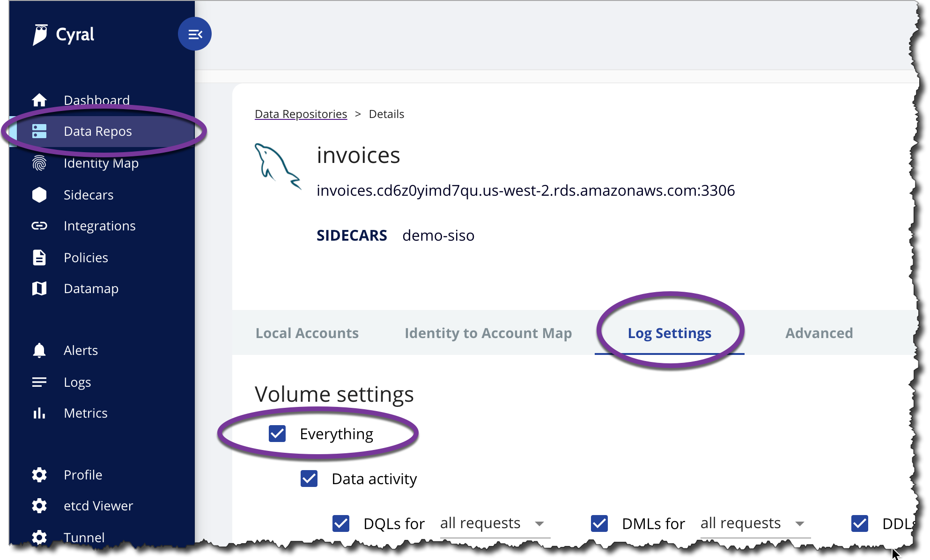Navigate to Integrations

click(100, 226)
